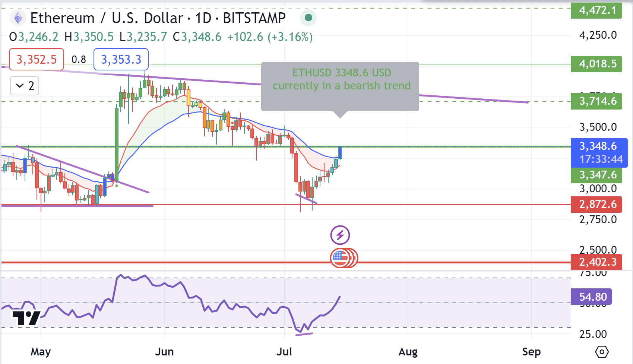Image resolution: width=633 pixels, height=364 pixels.
Task: Select the 2,402.3 red price label
Action: coord(596,262)
